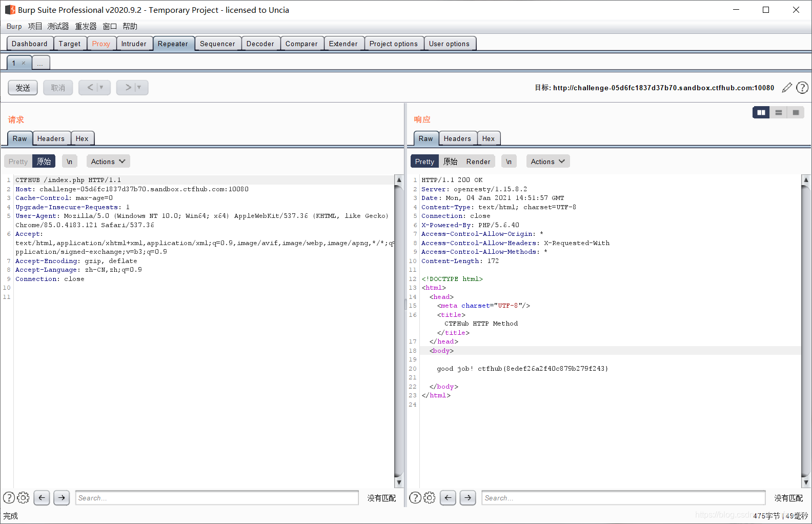Viewport: 812px width, 524px height.
Task: Switch to the Sequencer tab
Action: (217, 44)
